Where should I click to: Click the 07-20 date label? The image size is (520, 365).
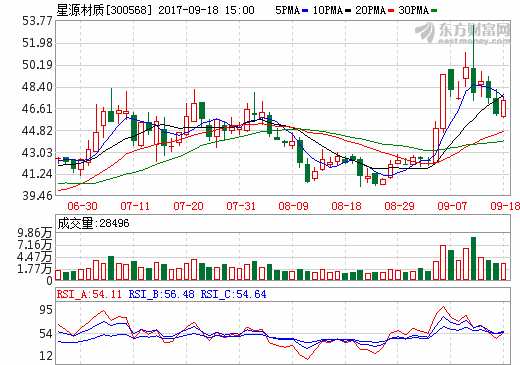coord(188,206)
